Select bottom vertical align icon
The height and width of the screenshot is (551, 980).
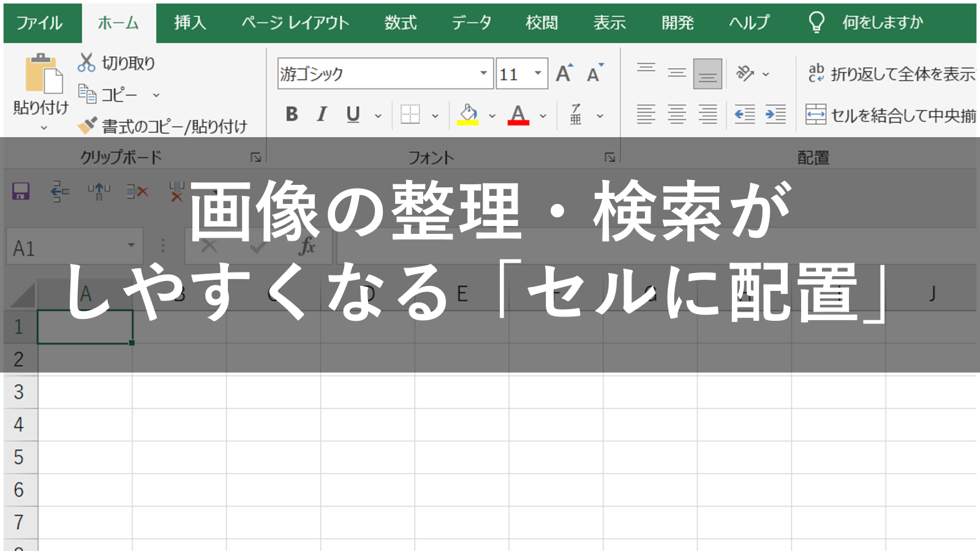(707, 73)
